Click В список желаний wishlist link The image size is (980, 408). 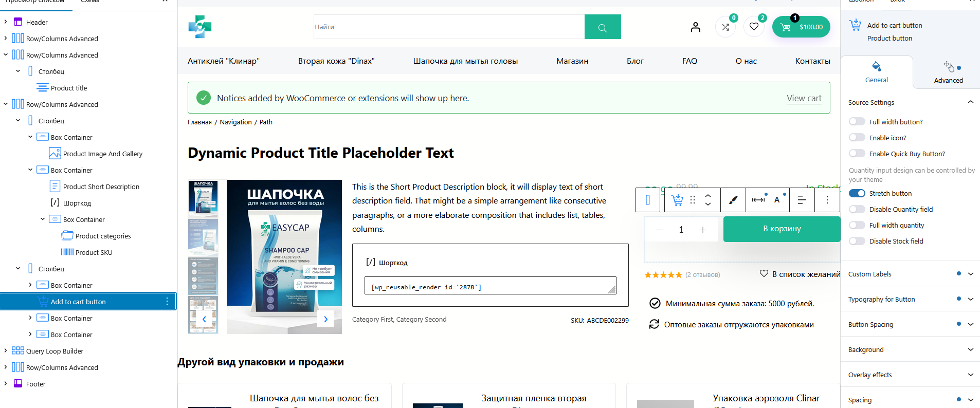click(x=800, y=274)
